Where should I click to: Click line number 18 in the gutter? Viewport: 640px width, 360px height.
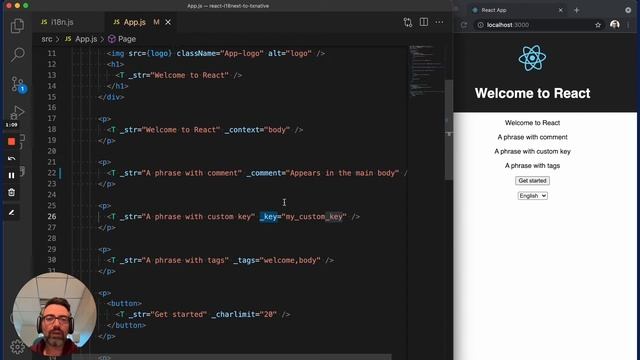[52, 129]
